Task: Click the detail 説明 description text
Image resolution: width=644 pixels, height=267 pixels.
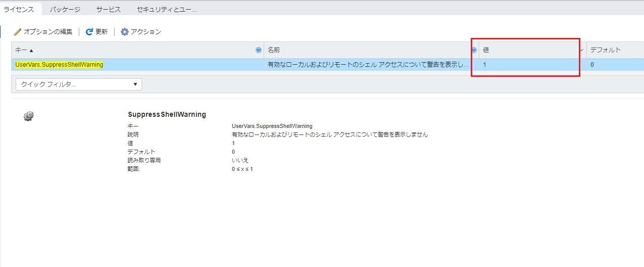Action: click(329, 135)
